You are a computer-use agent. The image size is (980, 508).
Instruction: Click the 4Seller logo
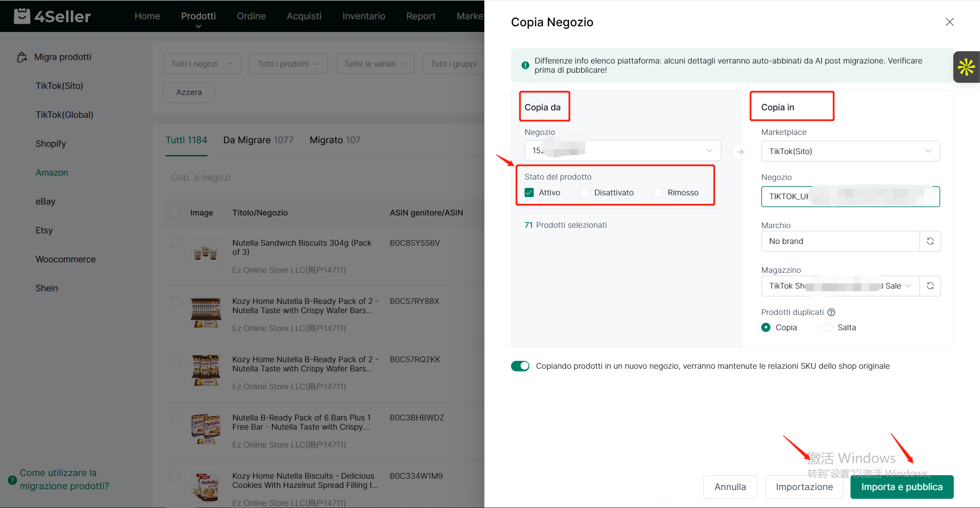pos(52,16)
